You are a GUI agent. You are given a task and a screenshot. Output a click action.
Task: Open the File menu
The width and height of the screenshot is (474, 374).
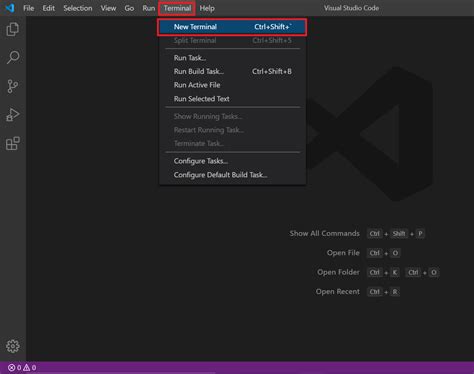[29, 8]
